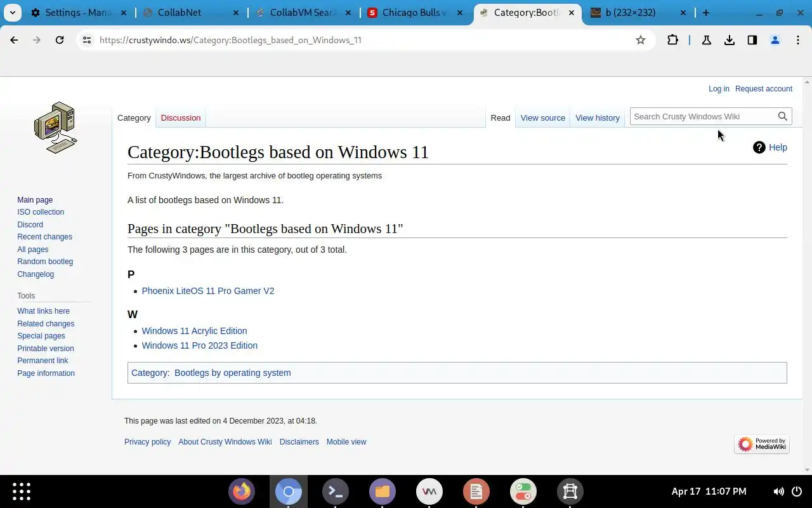Bookmark this page with the star icon

[641, 40]
